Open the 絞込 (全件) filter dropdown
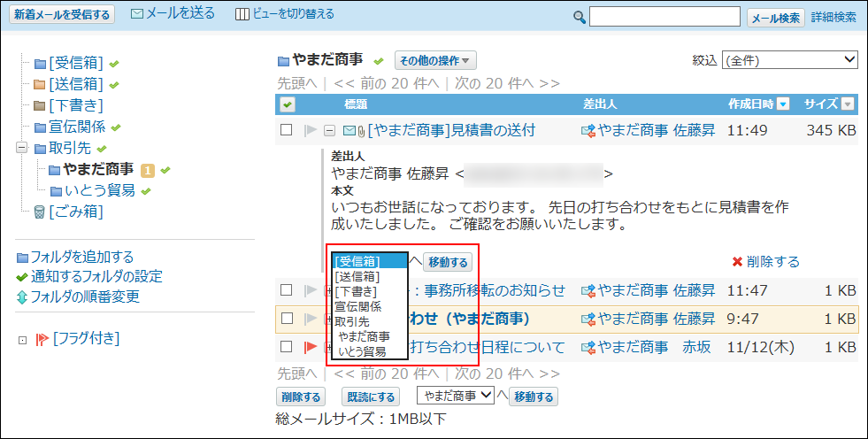This screenshot has width=868, height=439. (x=789, y=60)
